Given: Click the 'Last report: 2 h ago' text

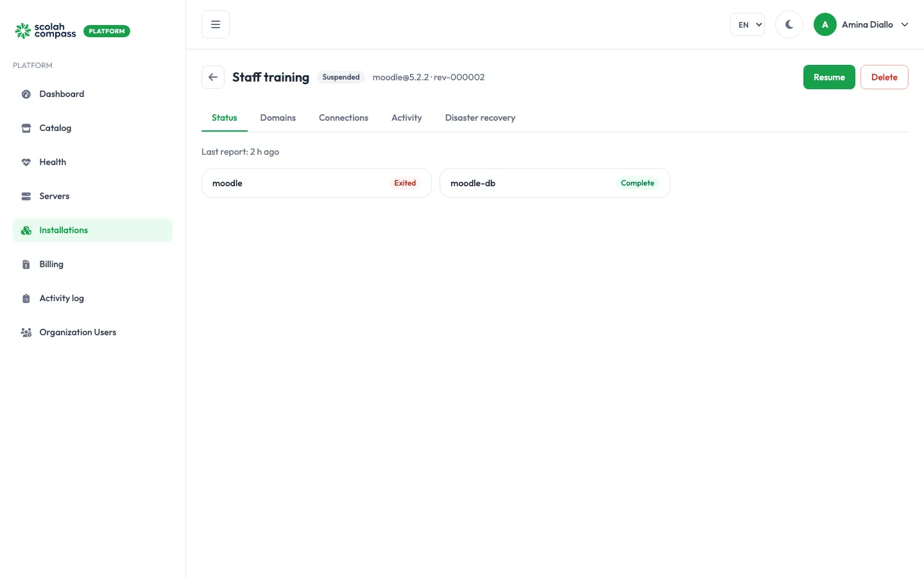Looking at the screenshot, I should point(240,152).
